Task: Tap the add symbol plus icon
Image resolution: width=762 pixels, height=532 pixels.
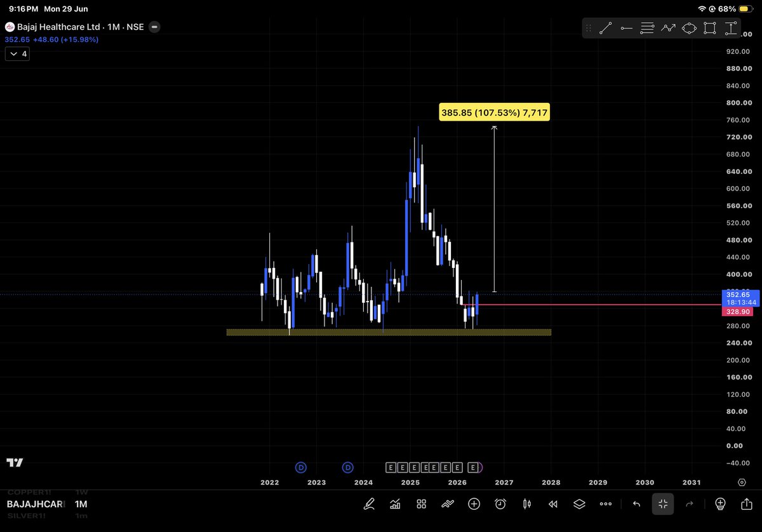Action: click(474, 504)
